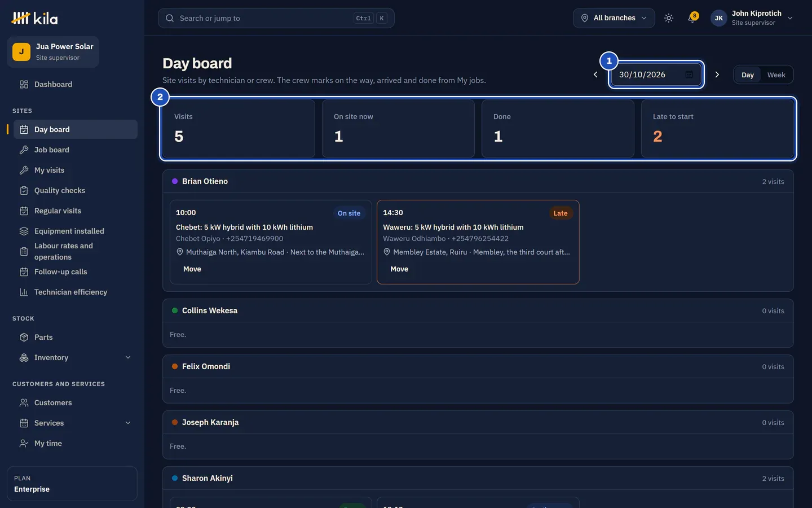The height and width of the screenshot is (508, 812).
Task: Open the All branches dropdown
Action: point(614,18)
